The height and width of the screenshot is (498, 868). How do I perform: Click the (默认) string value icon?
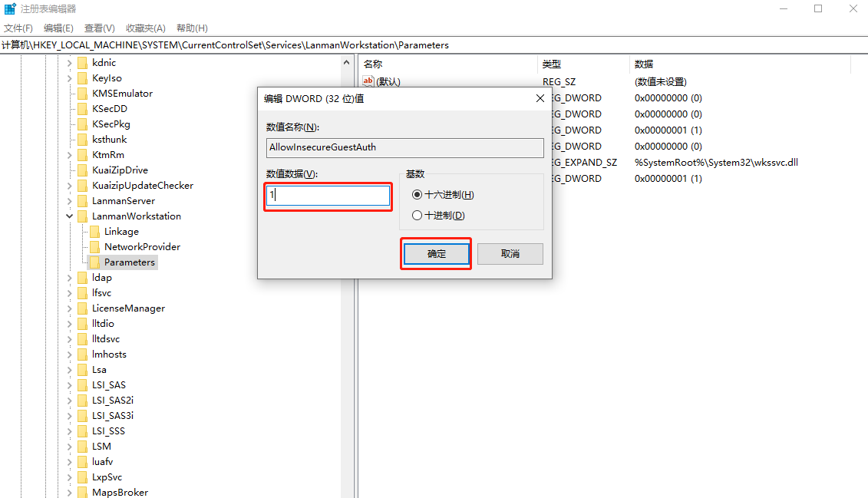pos(368,81)
